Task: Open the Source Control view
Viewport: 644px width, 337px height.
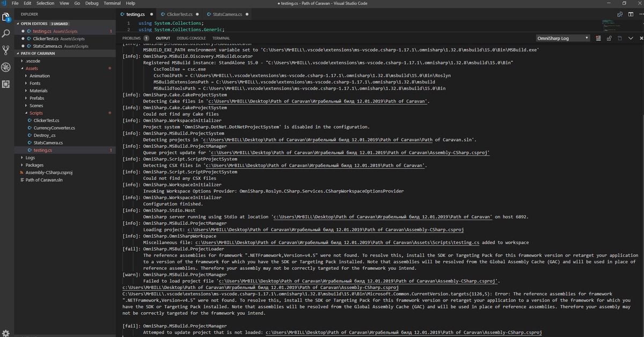Action: pyautogui.click(x=6, y=50)
